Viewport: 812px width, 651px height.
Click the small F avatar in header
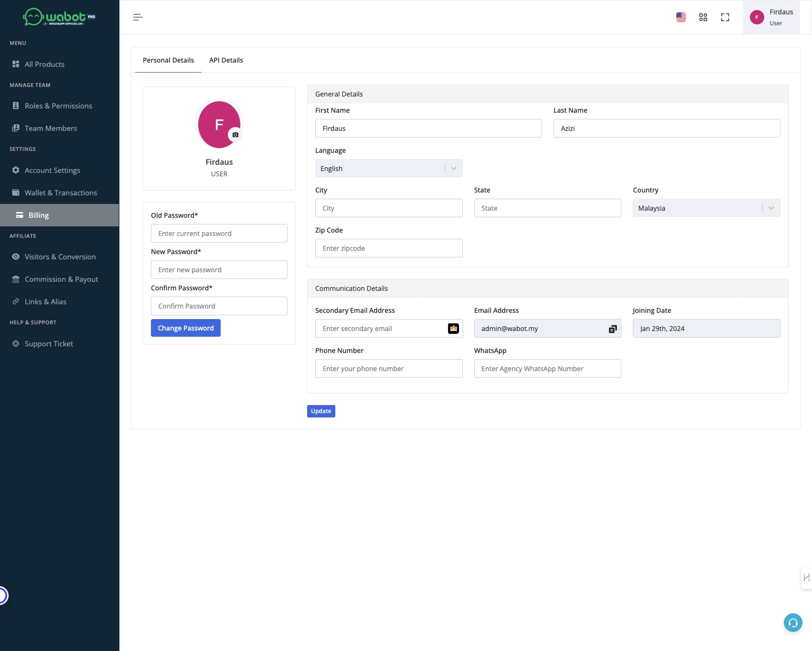point(757,17)
